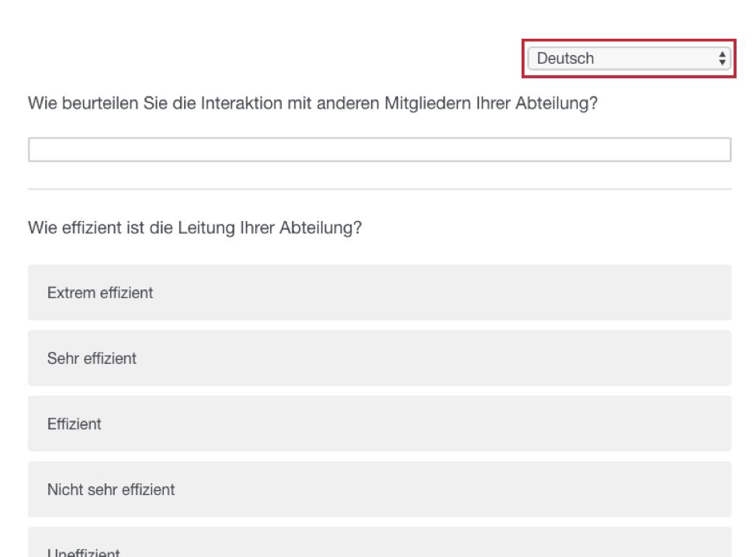Expand the survey language combo box
756x557 pixels.
[x=629, y=58]
